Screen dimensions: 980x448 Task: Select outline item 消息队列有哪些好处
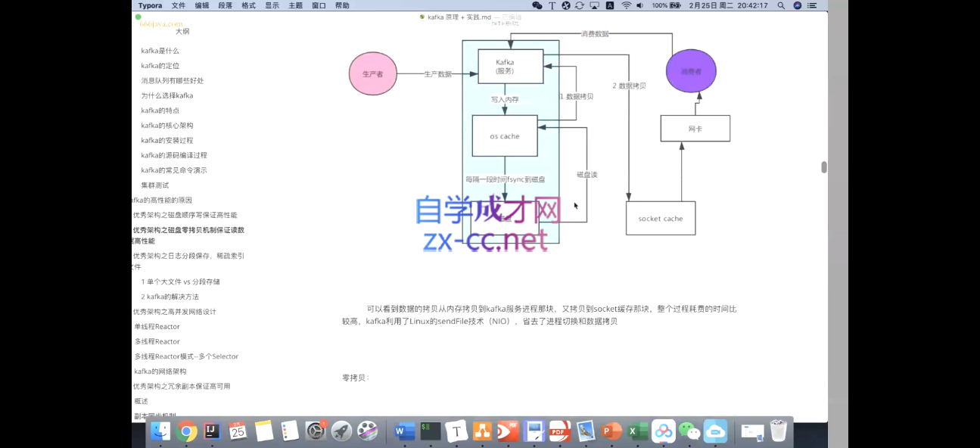click(172, 81)
